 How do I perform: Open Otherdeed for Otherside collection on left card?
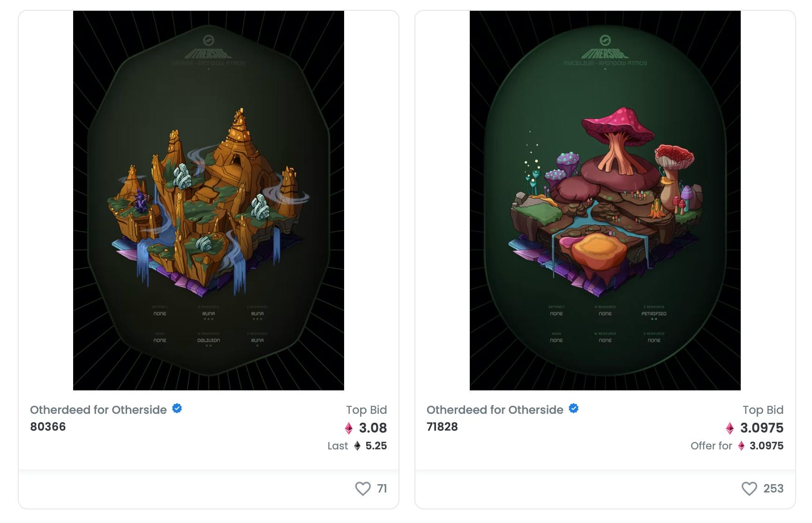pos(98,410)
